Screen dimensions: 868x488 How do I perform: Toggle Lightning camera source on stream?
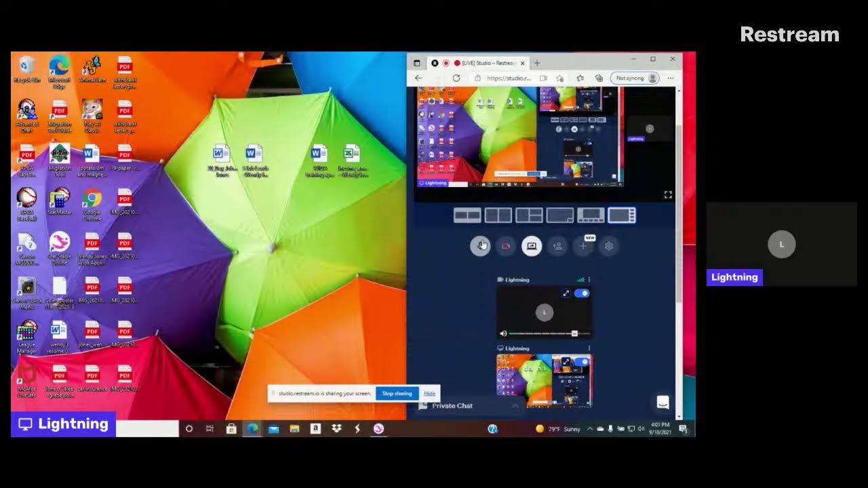[x=582, y=293]
